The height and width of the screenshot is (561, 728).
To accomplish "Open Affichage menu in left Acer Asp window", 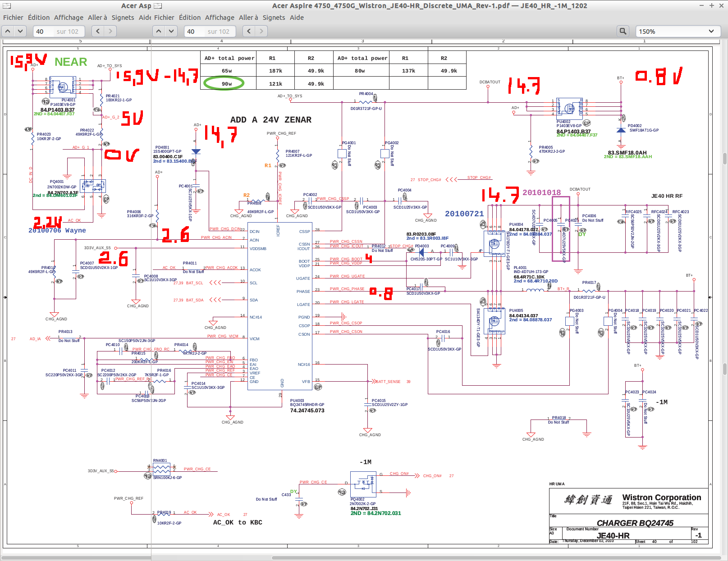I will [x=69, y=18].
